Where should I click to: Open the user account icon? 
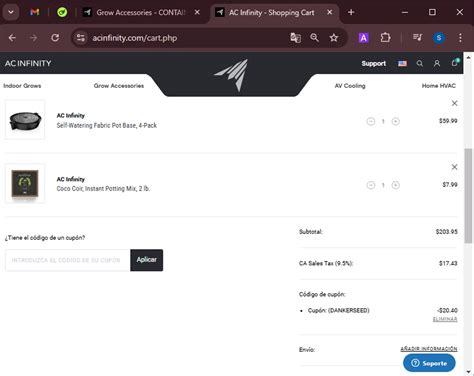(x=437, y=63)
